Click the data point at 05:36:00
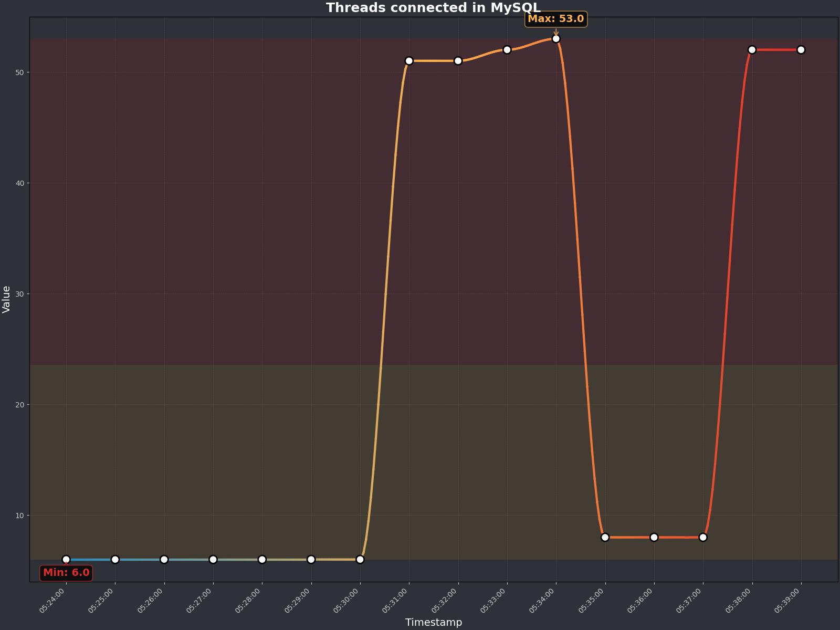The height and width of the screenshot is (630, 840). [654, 537]
